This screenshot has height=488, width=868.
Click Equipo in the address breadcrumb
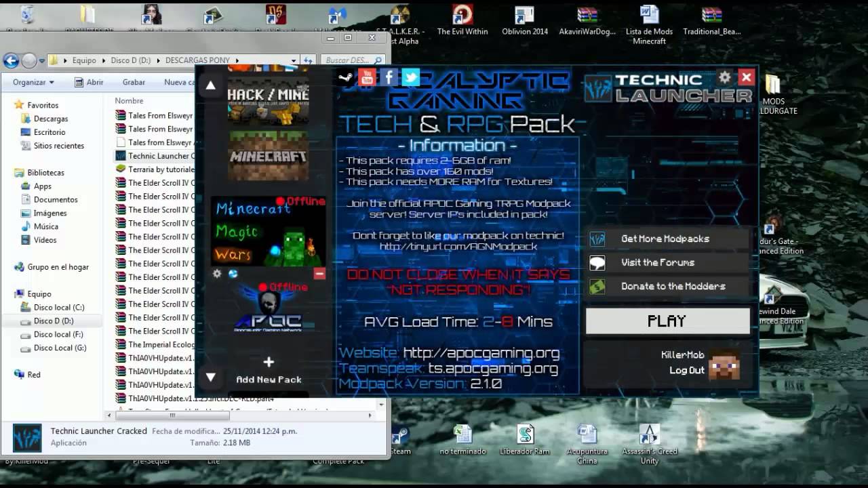point(84,60)
